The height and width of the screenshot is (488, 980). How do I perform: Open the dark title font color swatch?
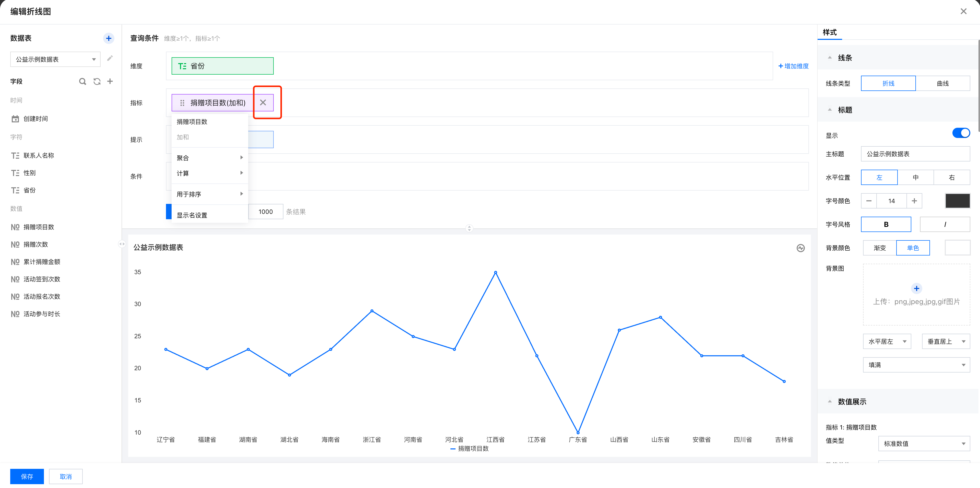957,201
